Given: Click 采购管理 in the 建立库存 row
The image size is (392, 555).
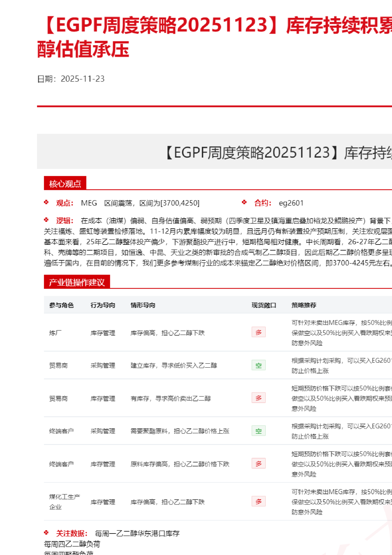Looking at the screenshot, I should coord(103,365).
